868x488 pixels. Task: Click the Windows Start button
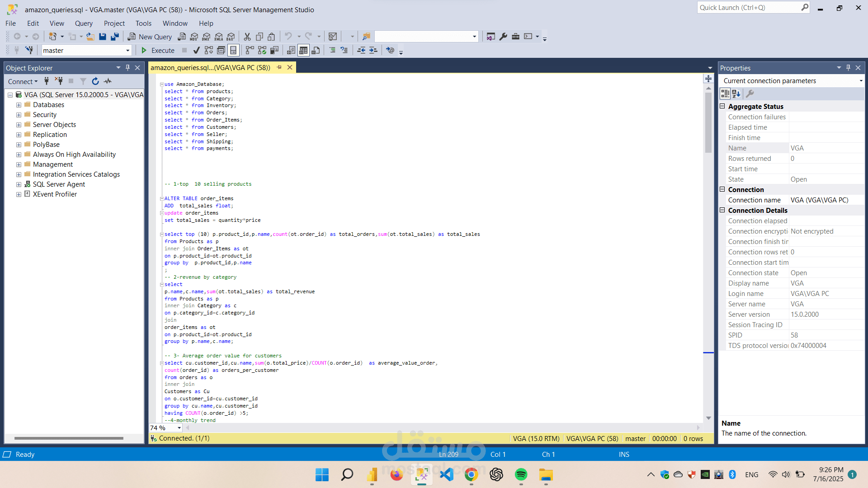point(322,474)
